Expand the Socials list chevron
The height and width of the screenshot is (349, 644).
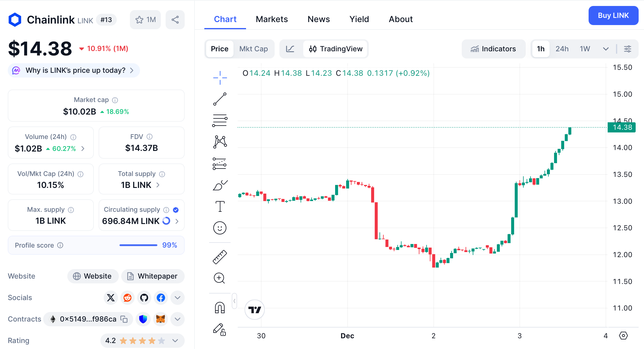pyautogui.click(x=177, y=297)
